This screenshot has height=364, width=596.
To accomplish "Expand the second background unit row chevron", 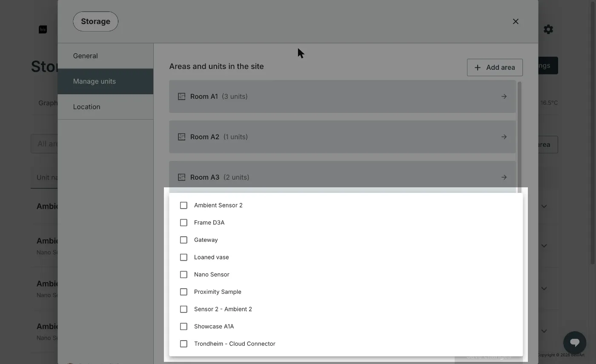I will 544,246.
